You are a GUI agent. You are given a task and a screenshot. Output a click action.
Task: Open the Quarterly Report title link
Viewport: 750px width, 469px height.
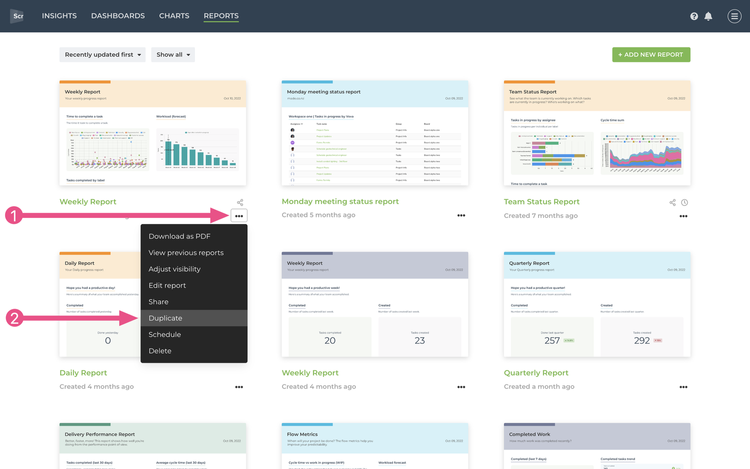(x=536, y=373)
